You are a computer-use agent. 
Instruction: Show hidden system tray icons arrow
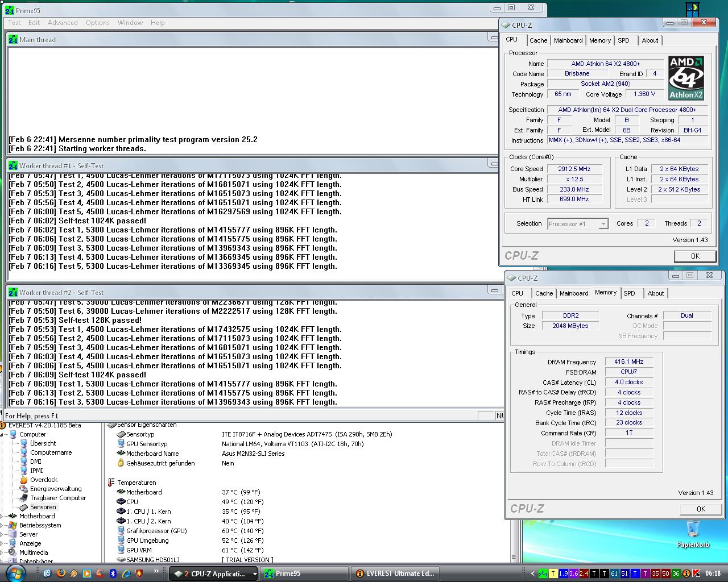coord(532,573)
